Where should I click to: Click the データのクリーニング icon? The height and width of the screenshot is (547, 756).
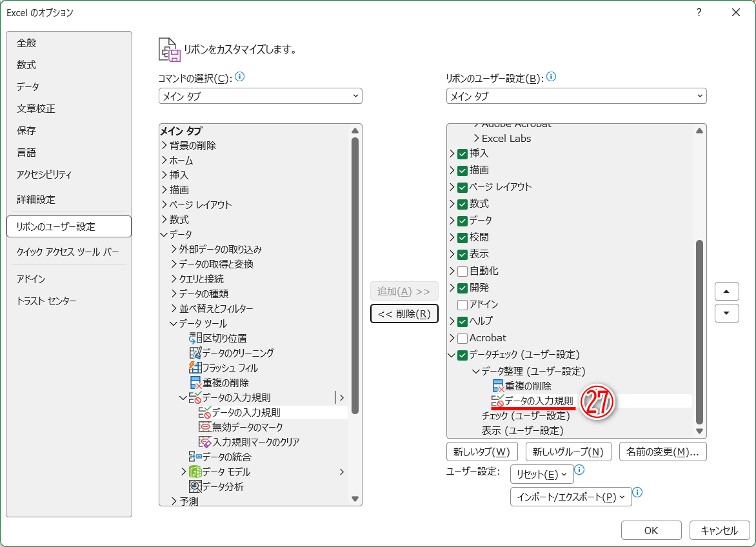click(195, 353)
